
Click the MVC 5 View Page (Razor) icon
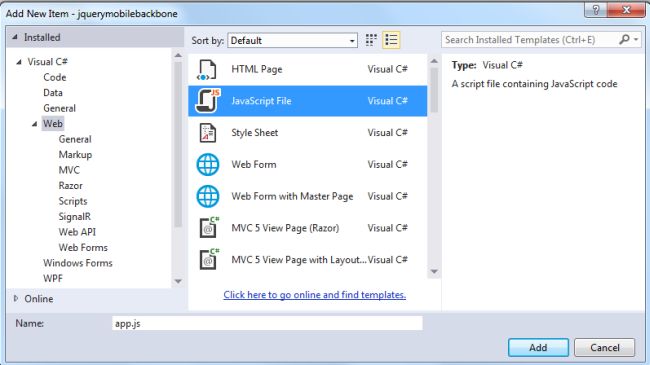[209, 228]
